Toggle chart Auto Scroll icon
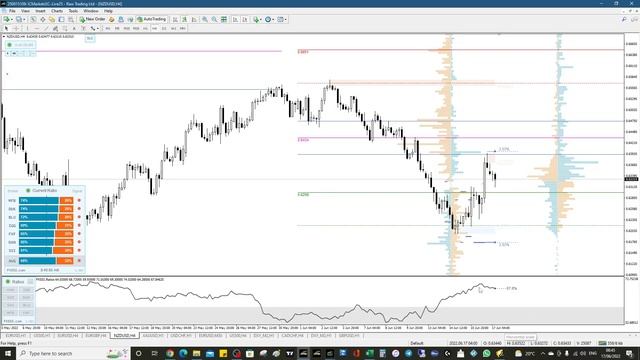The image size is (640, 360). pyautogui.click(x=235, y=19)
